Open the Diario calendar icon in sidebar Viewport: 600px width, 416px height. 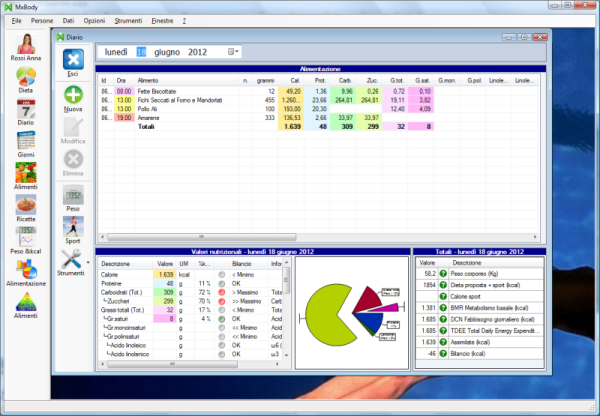click(x=26, y=109)
